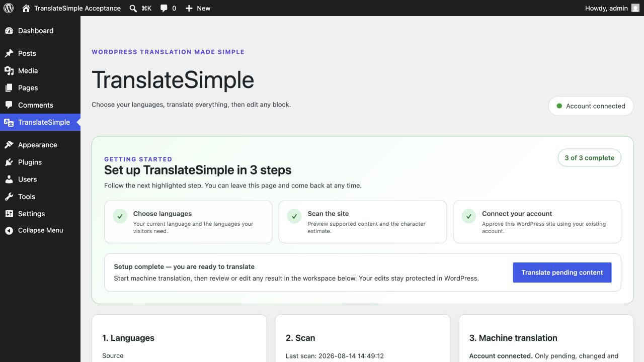Click the home icon beside the site name
644x362 pixels.
(26, 8)
